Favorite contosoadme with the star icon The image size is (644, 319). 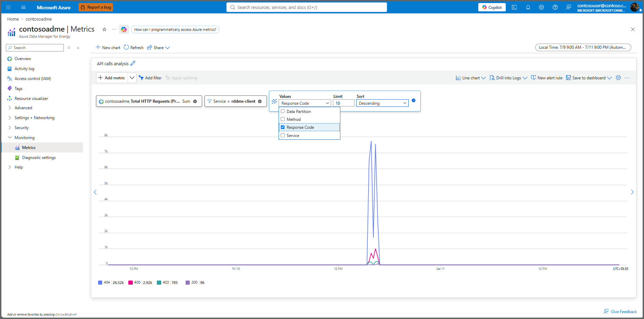point(104,30)
